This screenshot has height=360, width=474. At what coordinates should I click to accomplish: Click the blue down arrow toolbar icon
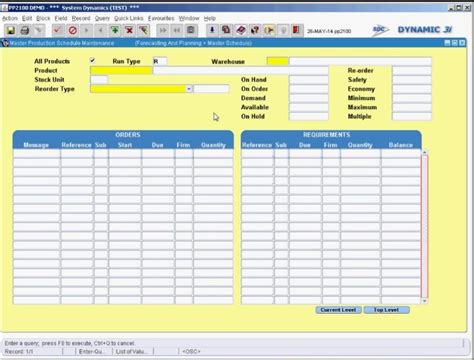[x=212, y=31]
